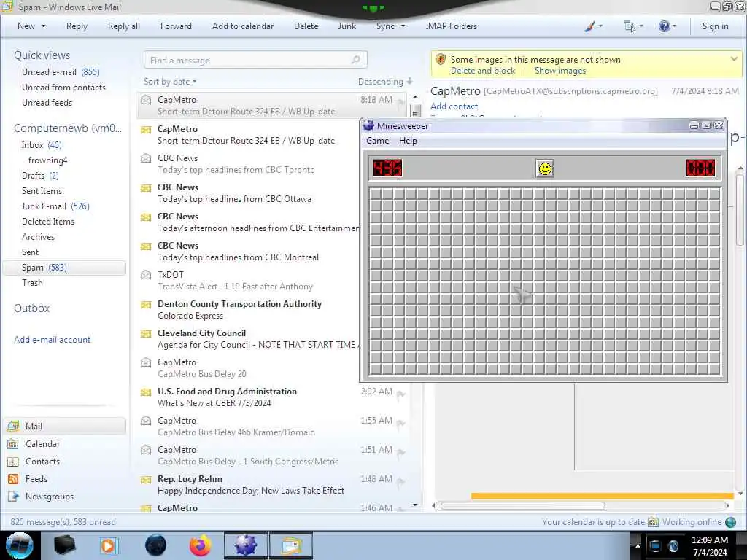Image resolution: width=747 pixels, height=560 pixels.
Task: Open the Help question mark icon in toolbar
Action: coord(664,26)
